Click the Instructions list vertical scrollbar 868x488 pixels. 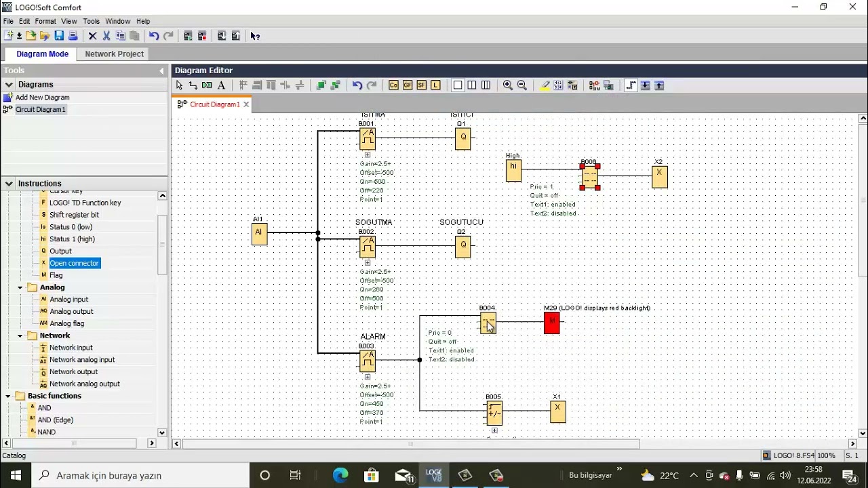(x=162, y=244)
